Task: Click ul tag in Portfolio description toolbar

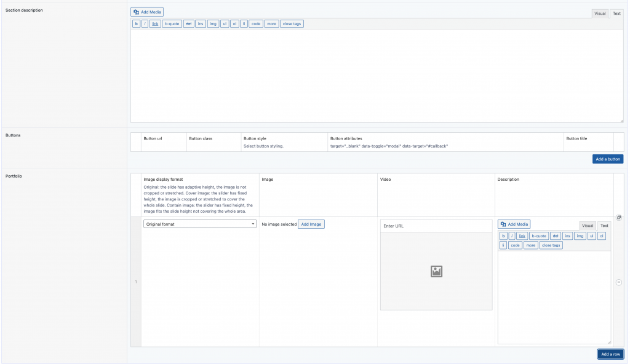Action: 591,236
